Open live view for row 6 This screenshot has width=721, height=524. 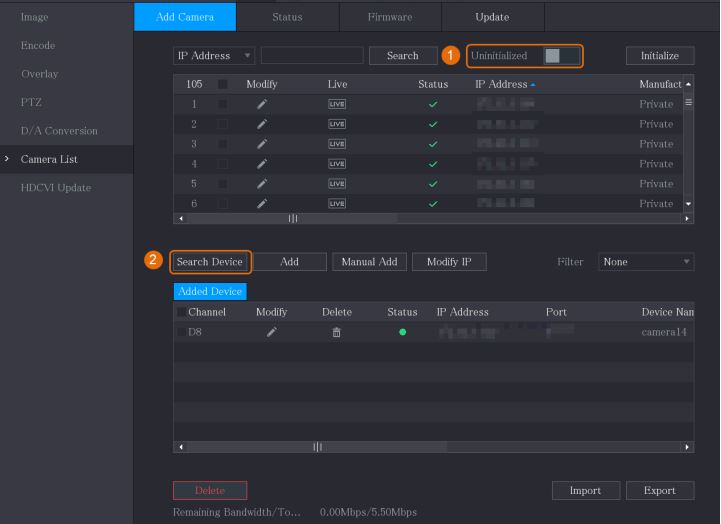point(337,204)
